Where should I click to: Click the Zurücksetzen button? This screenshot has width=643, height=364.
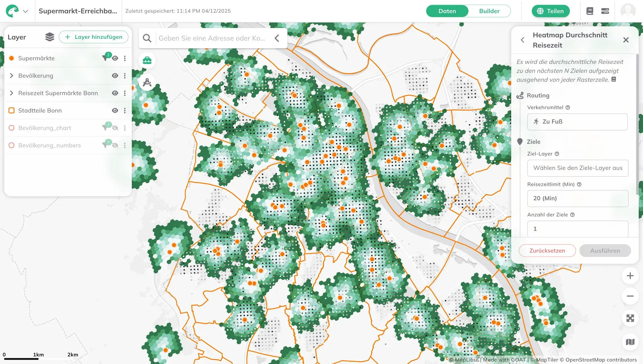[x=547, y=251]
